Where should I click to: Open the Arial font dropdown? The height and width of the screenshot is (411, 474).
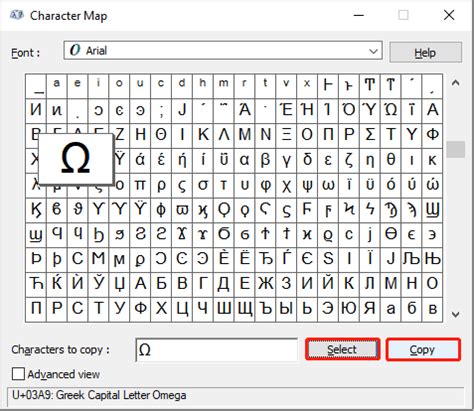[223, 51]
